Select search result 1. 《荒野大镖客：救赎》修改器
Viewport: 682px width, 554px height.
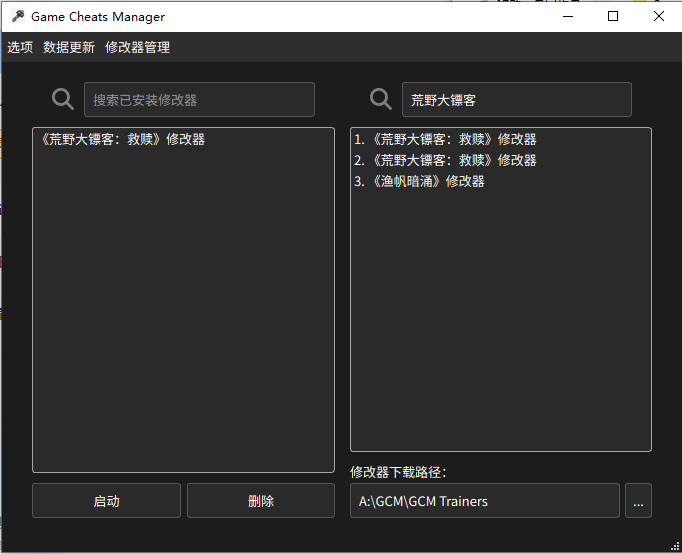[x=501, y=139]
